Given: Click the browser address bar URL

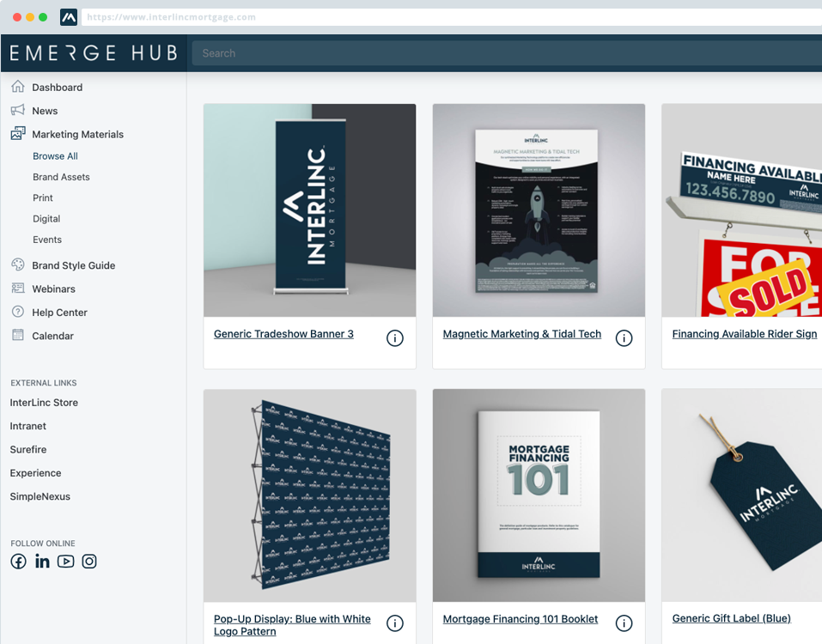Looking at the screenshot, I should coord(172,17).
